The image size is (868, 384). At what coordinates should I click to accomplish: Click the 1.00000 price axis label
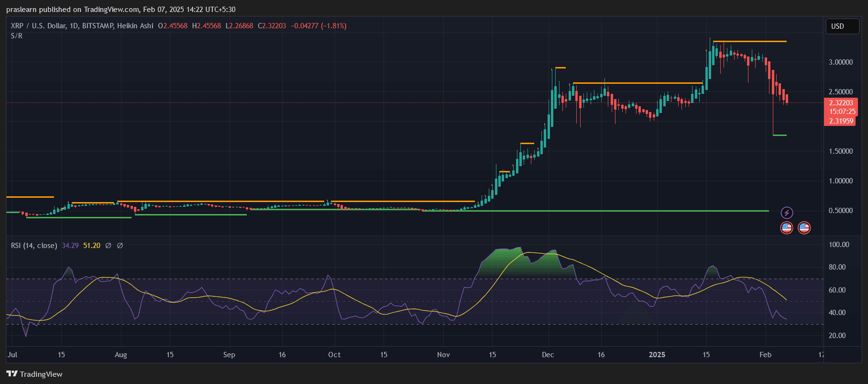[x=841, y=181]
